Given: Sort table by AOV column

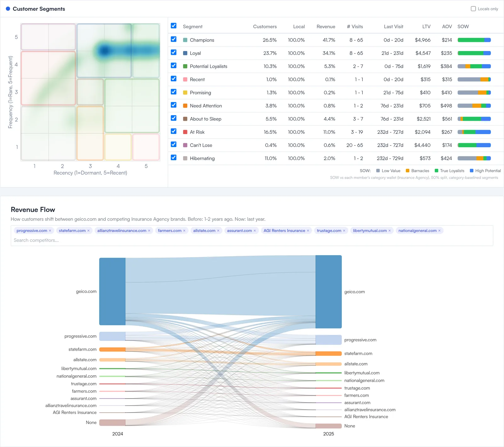Looking at the screenshot, I should tap(447, 27).
